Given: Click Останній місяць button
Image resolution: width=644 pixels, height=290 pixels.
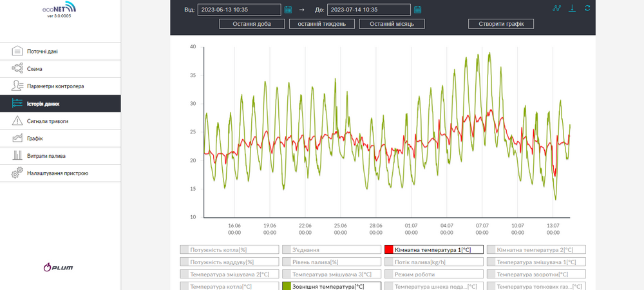Looking at the screenshot, I should point(392,24).
